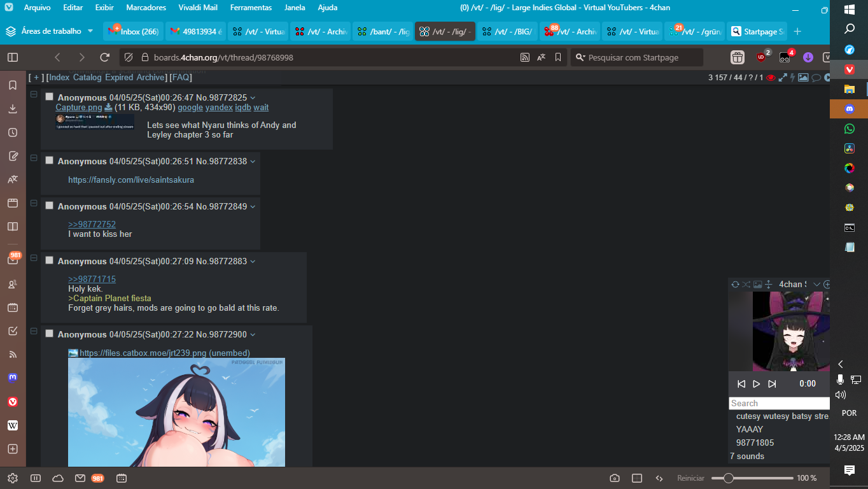868x489 pixels.
Task: Click the uBlock Origin extension icon
Action: tap(762, 57)
